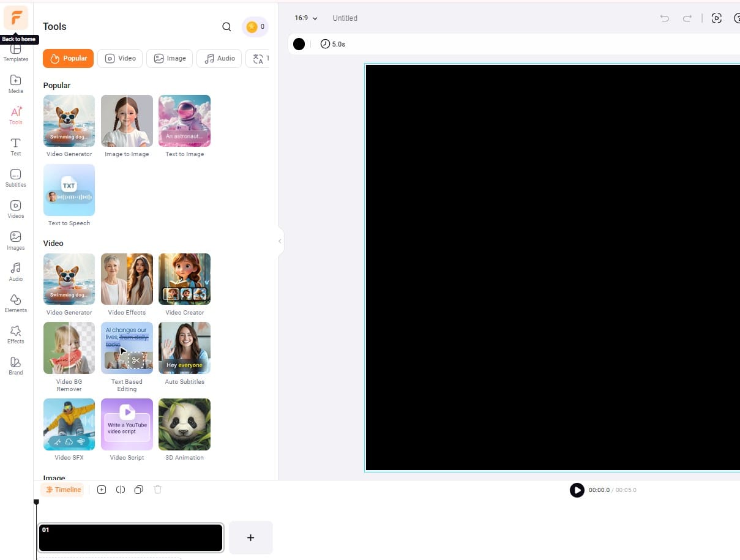Viewport: 740px width, 560px height.
Task: Switch to the Video tools tab
Action: pyautogui.click(x=120, y=58)
